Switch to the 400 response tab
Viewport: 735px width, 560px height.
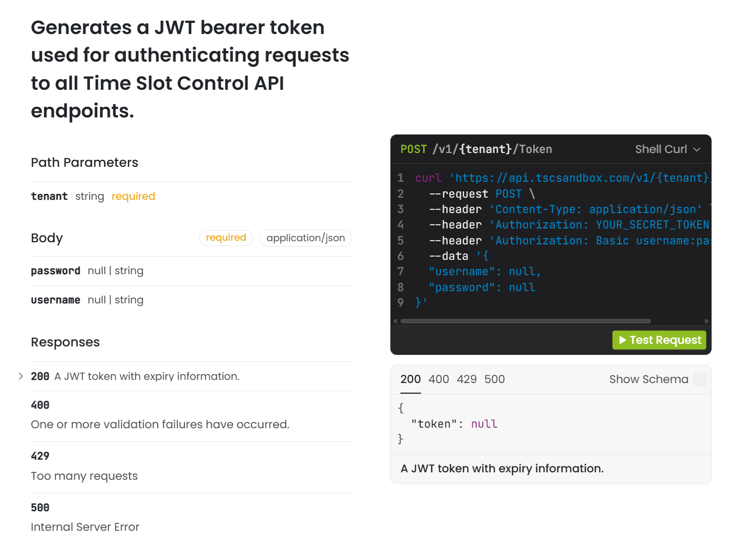439,379
